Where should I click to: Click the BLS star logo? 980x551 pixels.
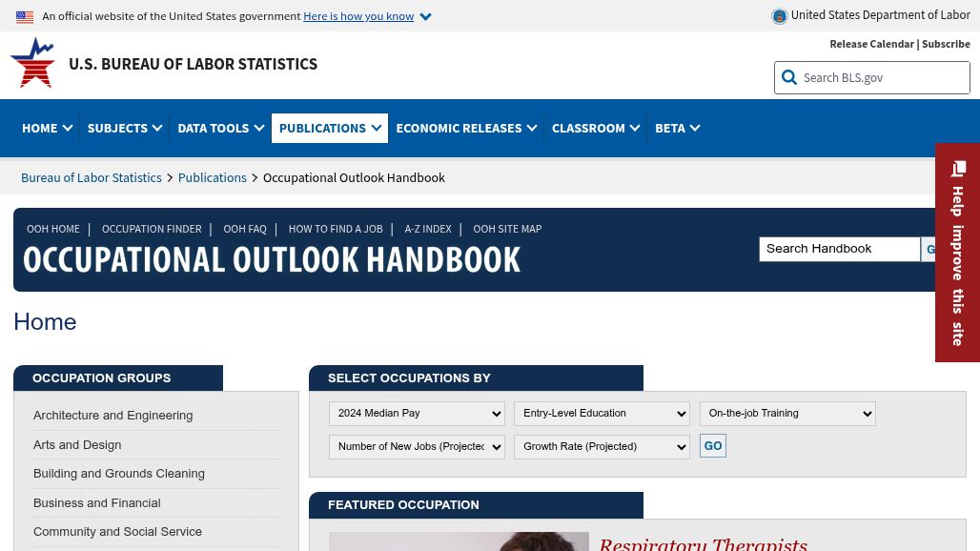(x=32, y=63)
